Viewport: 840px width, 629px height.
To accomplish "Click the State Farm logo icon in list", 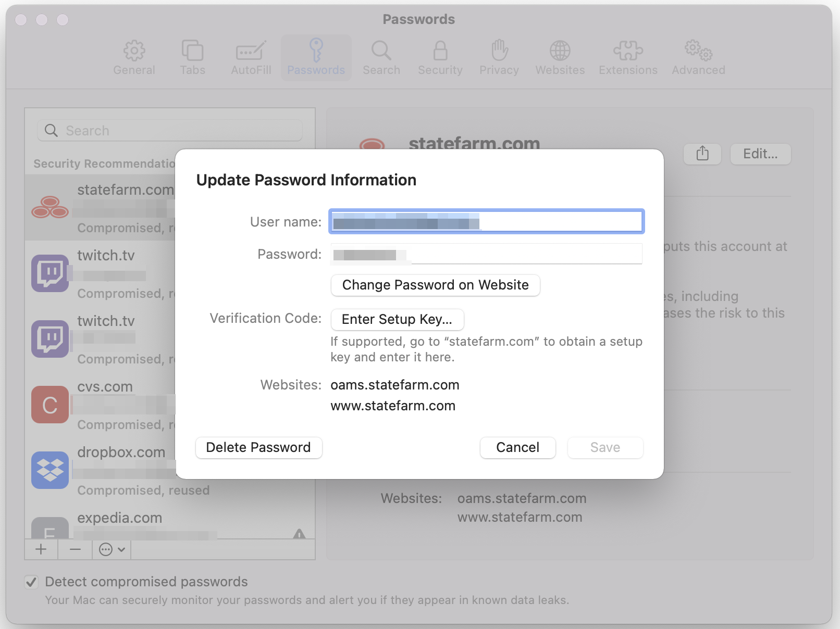I will point(50,207).
